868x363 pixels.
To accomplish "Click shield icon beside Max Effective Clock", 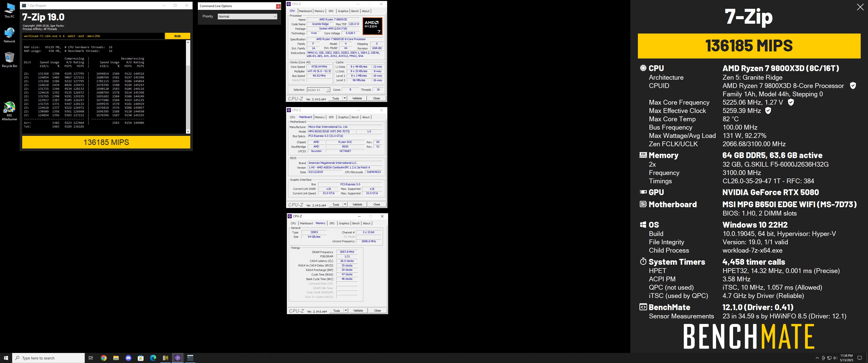I will pos(768,110).
